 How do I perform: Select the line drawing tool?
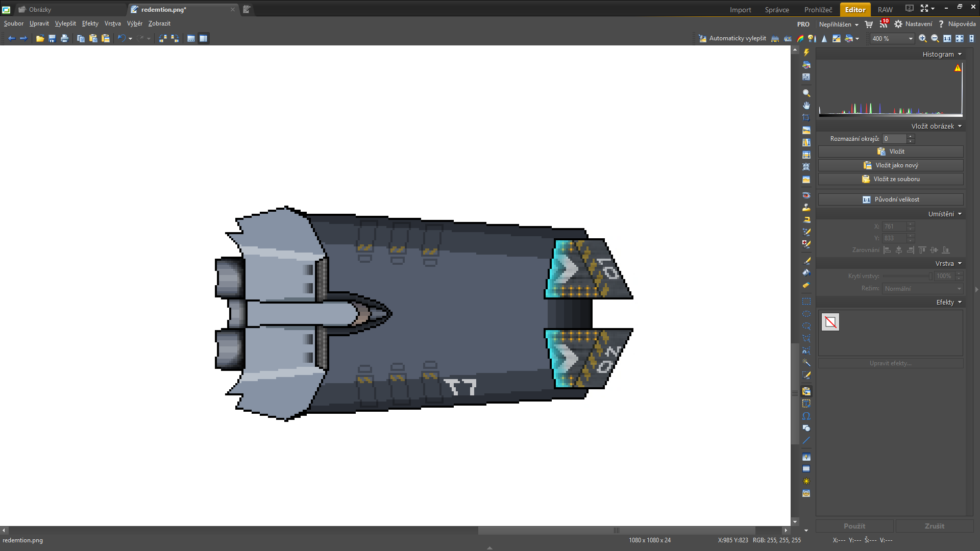pyautogui.click(x=806, y=440)
